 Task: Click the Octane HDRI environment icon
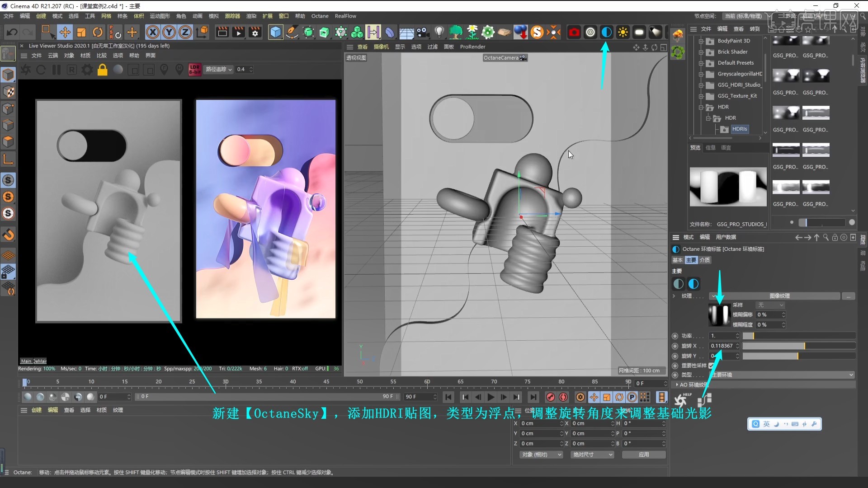point(606,32)
